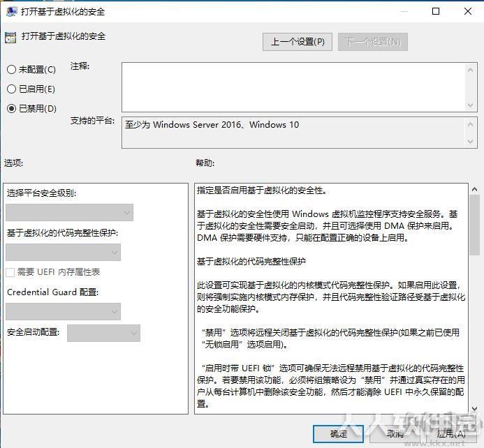Click the policy setting icon beside heading

10,38
